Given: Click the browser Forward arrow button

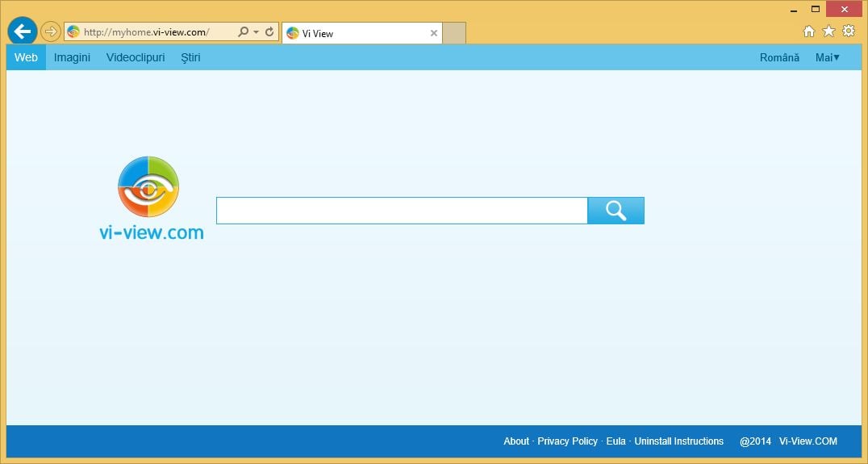Looking at the screenshot, I should point(50,31).
